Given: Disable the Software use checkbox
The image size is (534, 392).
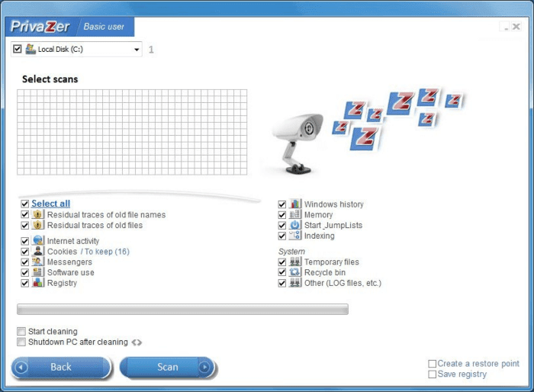Looking at the screenshot, I should (x=24, y=272).
